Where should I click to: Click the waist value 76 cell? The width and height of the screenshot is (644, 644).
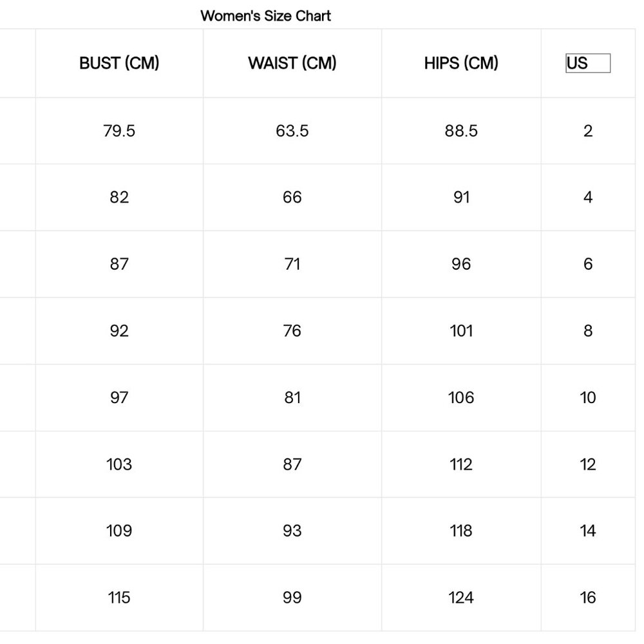tap(292, 331)
